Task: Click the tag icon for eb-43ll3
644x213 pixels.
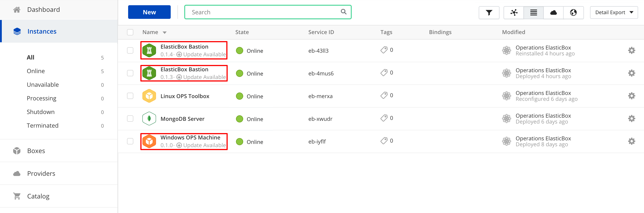Action: pos(384,50)
